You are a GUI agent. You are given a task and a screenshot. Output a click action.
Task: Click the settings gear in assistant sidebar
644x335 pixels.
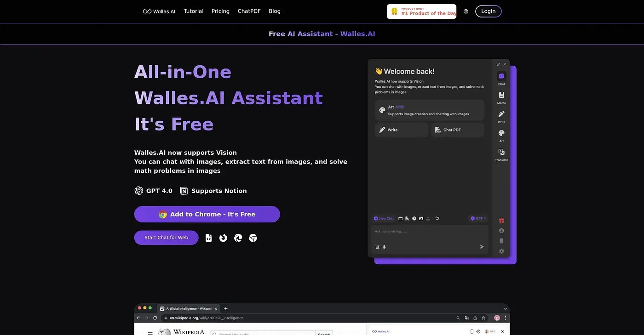[501, 251]
